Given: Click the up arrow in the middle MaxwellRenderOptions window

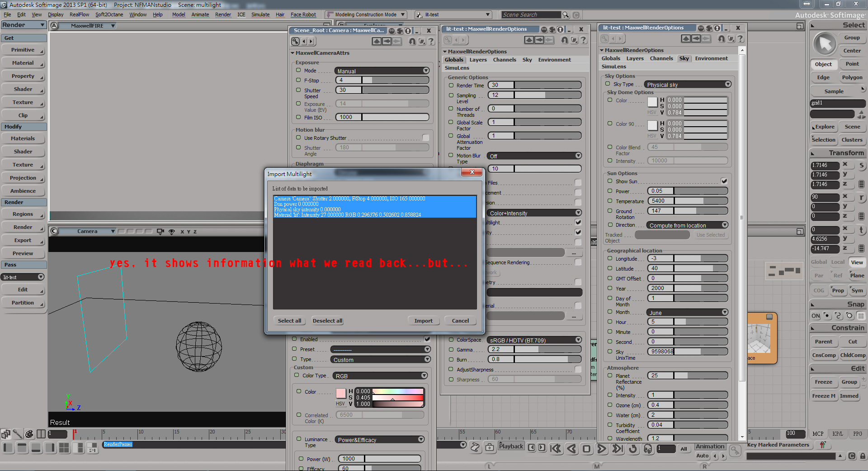Looking at the screenshot, I should (x=529, y=40).
